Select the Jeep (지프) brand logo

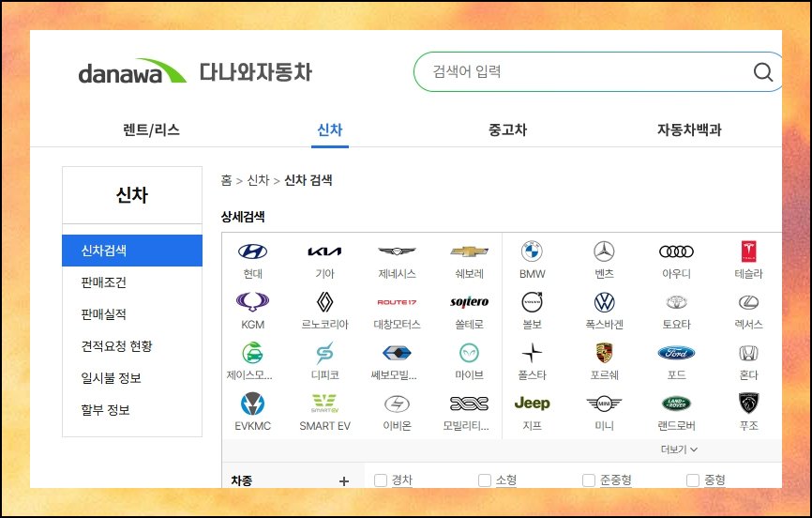pos(532,403)
